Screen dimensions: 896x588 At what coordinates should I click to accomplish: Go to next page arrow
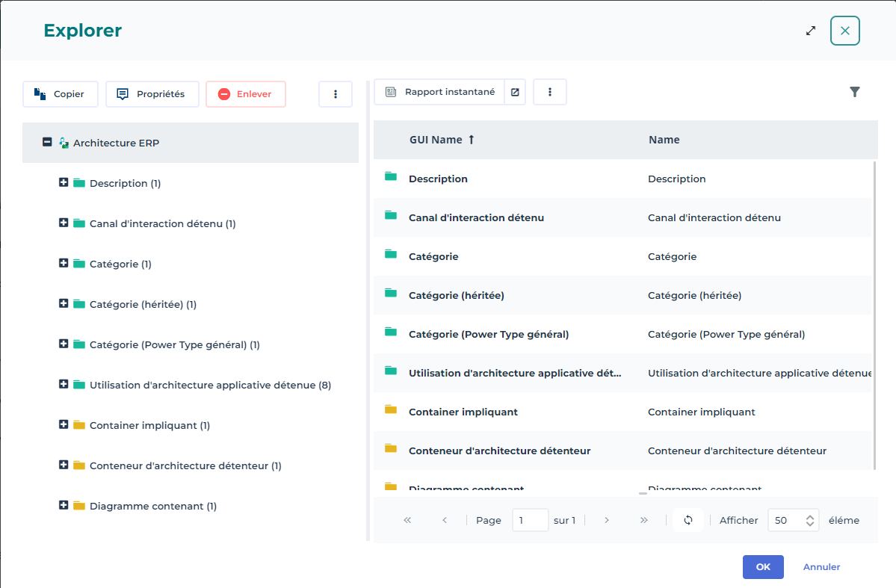(x=607, y=520)
